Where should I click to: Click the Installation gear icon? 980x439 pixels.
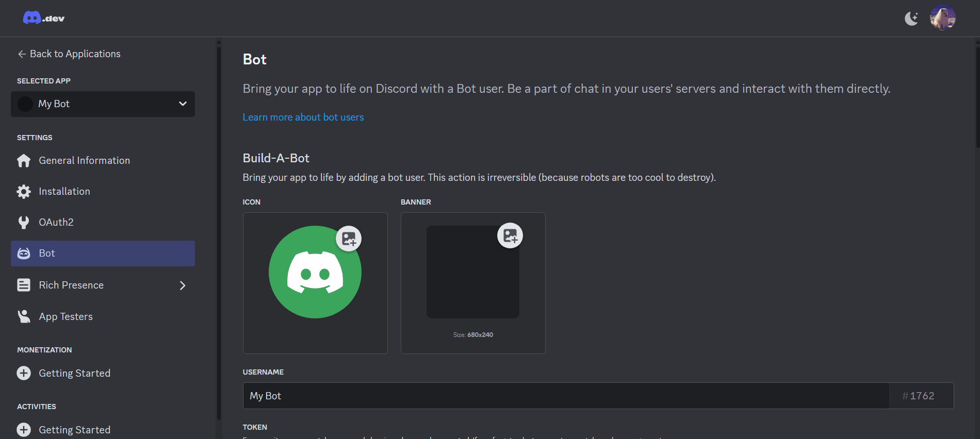pos(24,192)
